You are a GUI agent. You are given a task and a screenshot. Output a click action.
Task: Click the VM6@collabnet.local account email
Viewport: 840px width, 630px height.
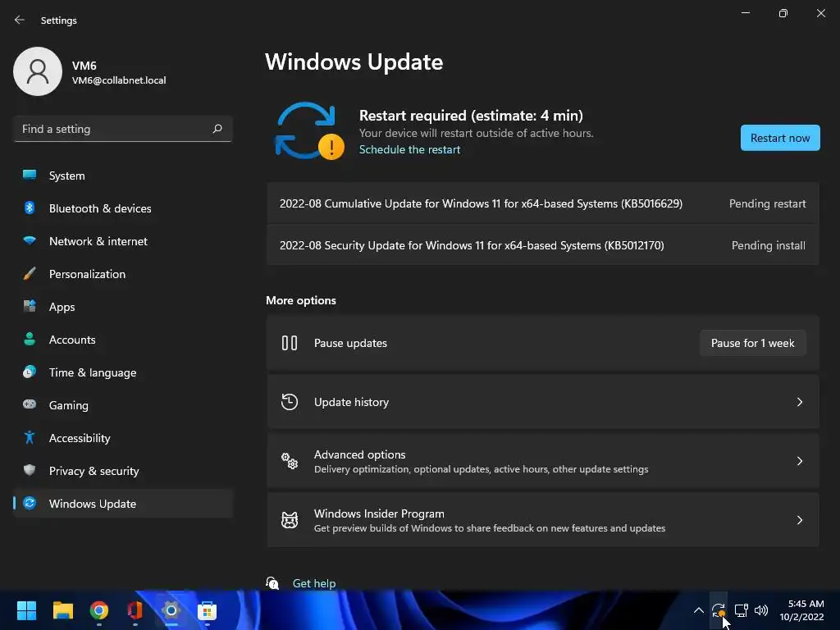tap(119, 80)
